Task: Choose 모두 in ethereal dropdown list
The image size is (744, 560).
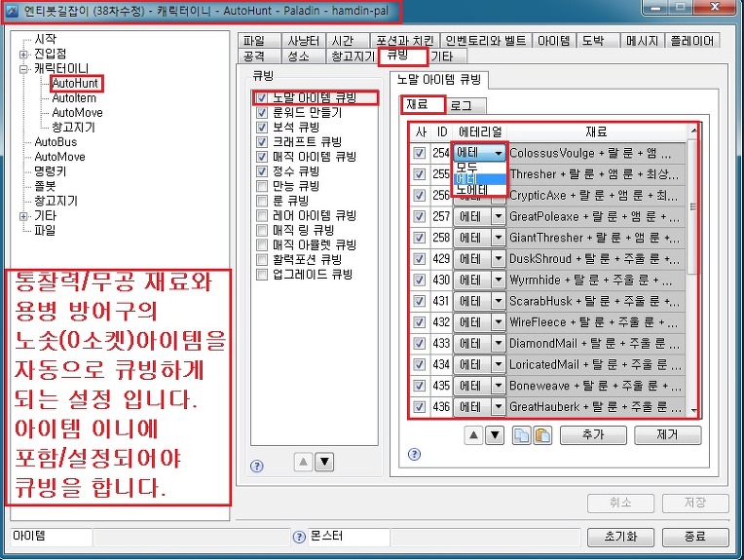Action: click(480, 168)
